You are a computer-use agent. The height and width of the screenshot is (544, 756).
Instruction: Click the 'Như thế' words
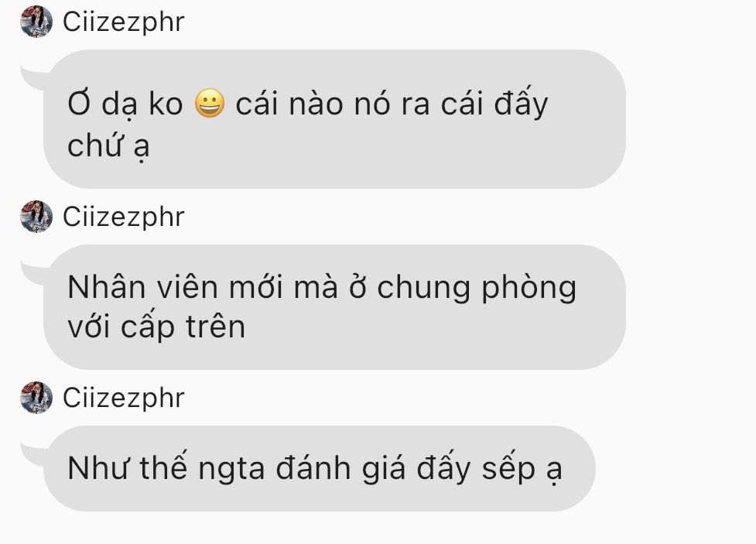[x=127, y=467]
